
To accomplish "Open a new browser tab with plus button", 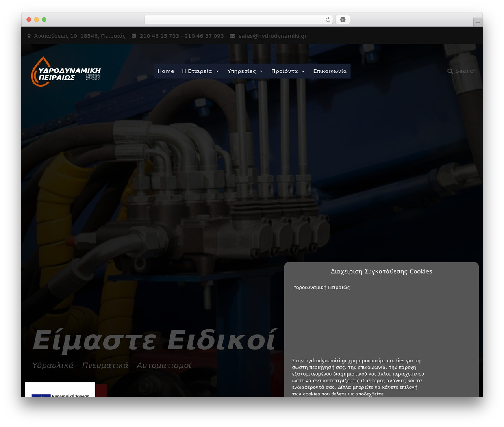I will point(478,22).
